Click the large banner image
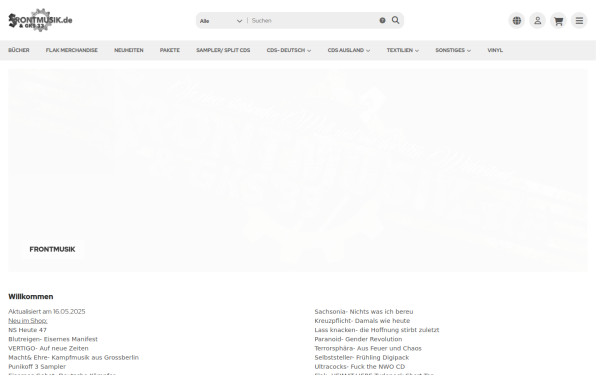 298,170
